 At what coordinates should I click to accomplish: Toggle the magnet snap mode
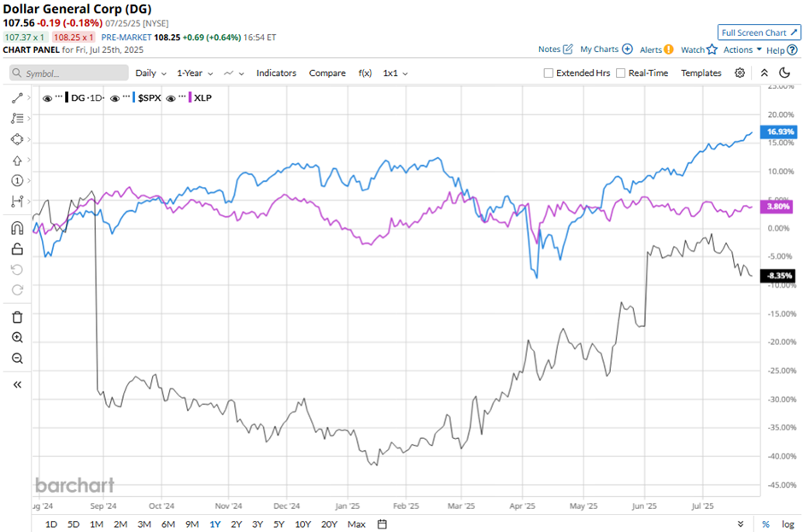(17, 228)
